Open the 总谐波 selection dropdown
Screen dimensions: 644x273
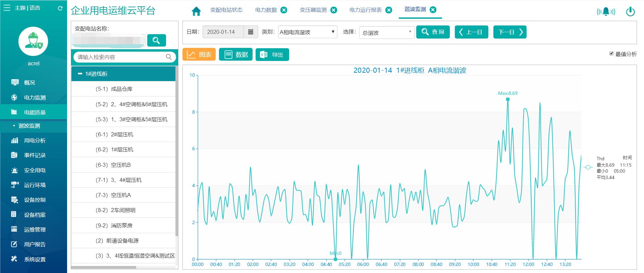pos(387,32)
